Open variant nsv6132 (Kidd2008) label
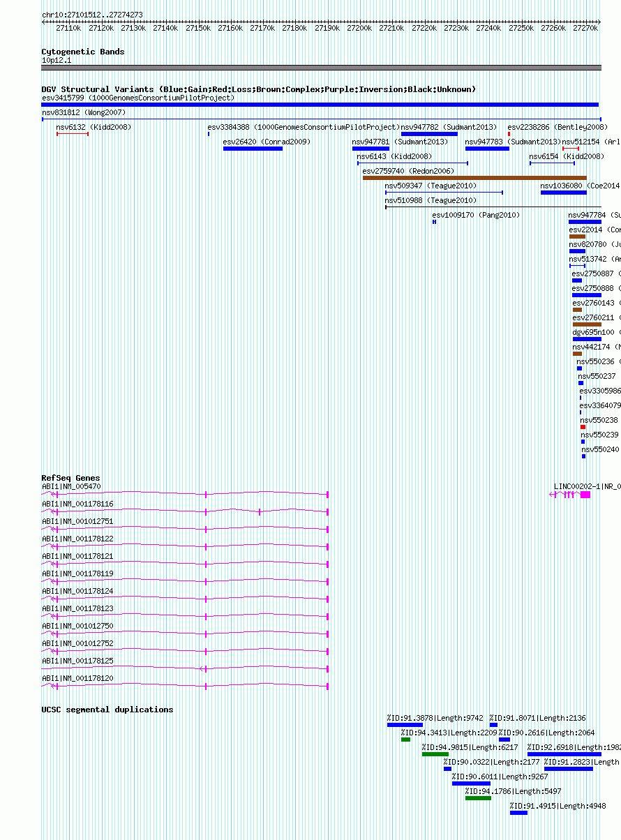Image resolution: width=621 pixels, height=840 pixels. (93, 127)
